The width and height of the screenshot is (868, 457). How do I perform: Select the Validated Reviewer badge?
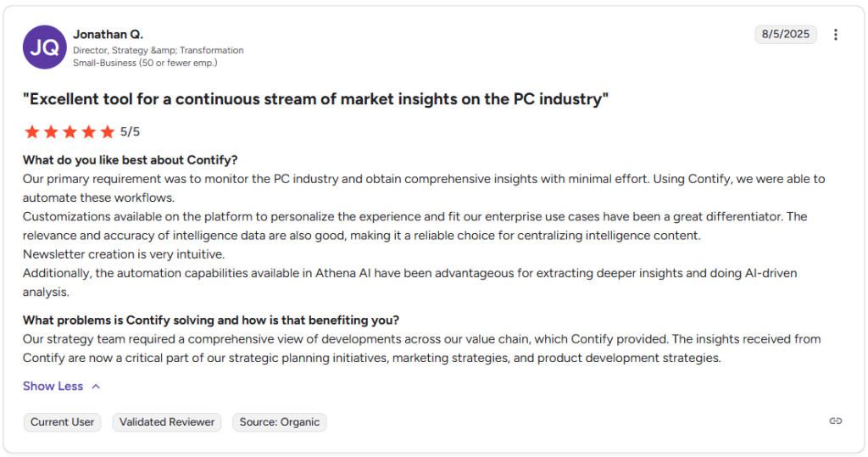167,422
